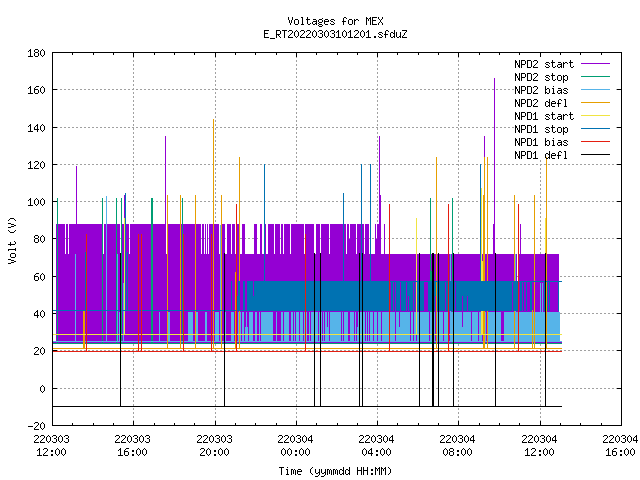This screenshot has height=480, width=640.
Task: Click the 40 y-axis tick label
Action: 39,314
